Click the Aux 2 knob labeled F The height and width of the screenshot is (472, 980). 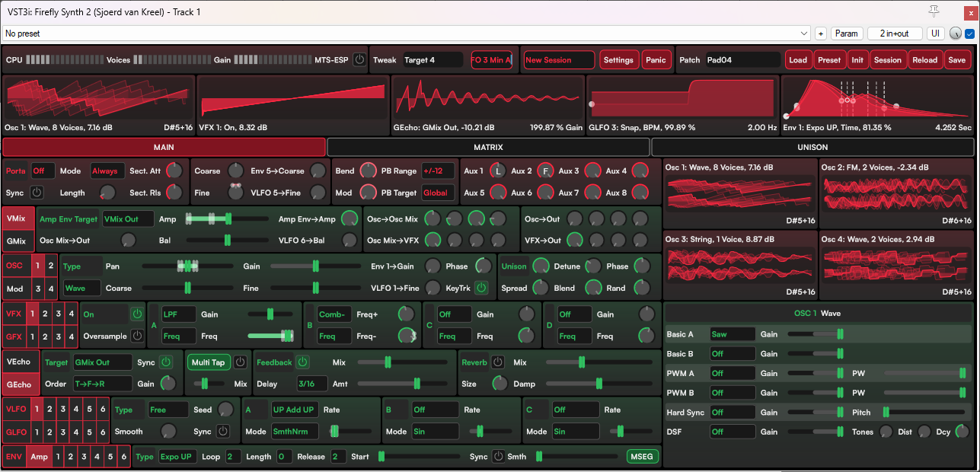(x=545, y=171)
